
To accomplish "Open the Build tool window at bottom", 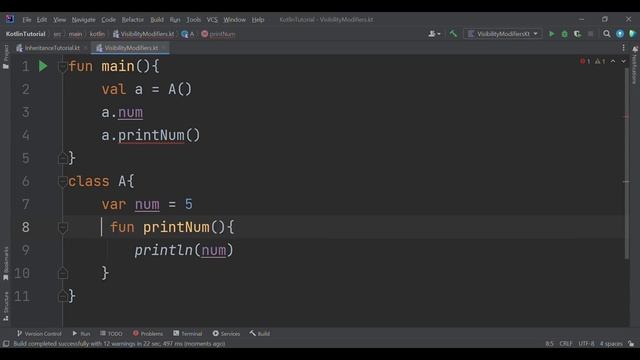I will click(260, 334).
